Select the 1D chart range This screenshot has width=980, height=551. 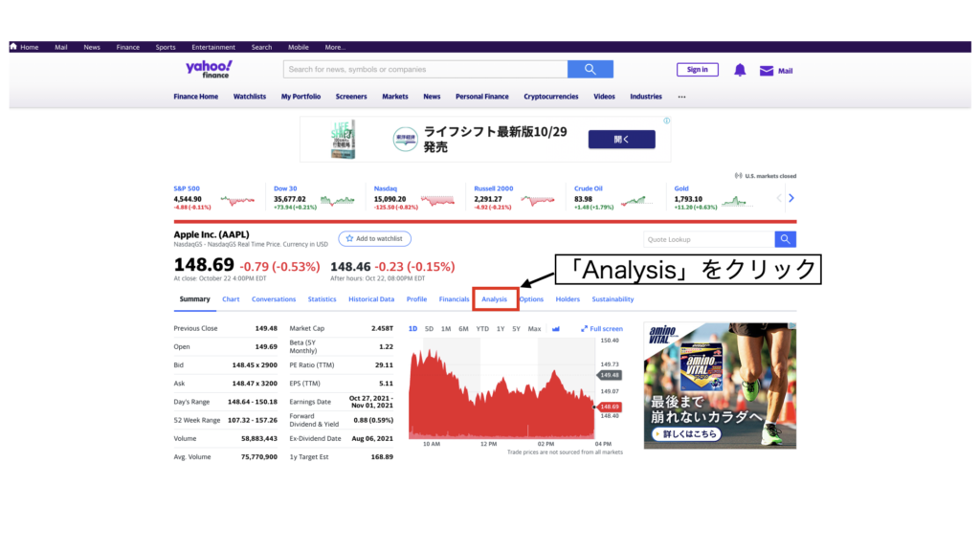[x=412, y=329]
